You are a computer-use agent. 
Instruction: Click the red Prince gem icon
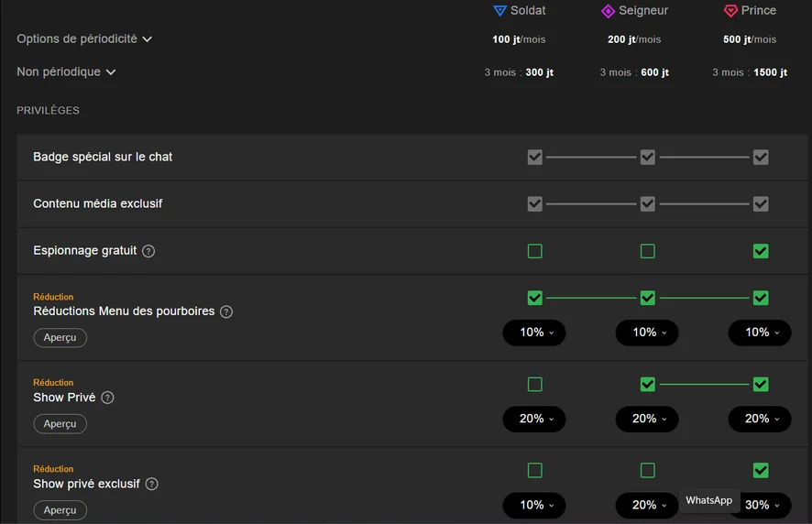coord(730,11)
